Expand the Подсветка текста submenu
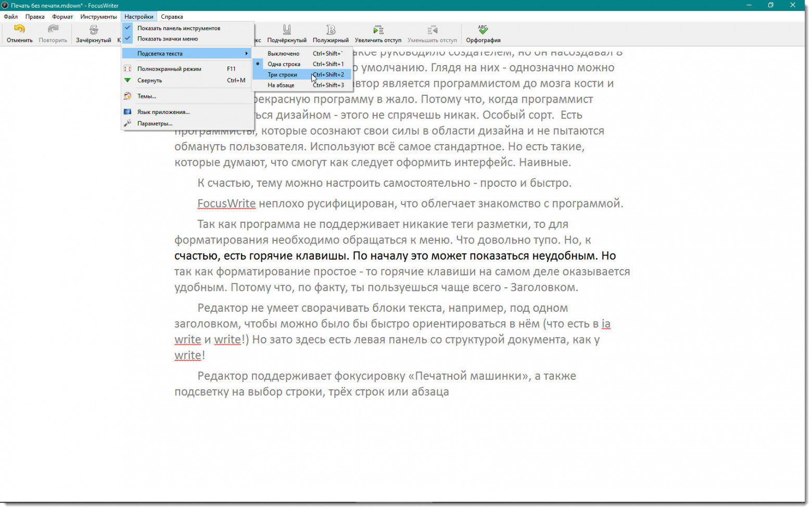Screen dimensions: 812x510 click(x=160, y=53)
